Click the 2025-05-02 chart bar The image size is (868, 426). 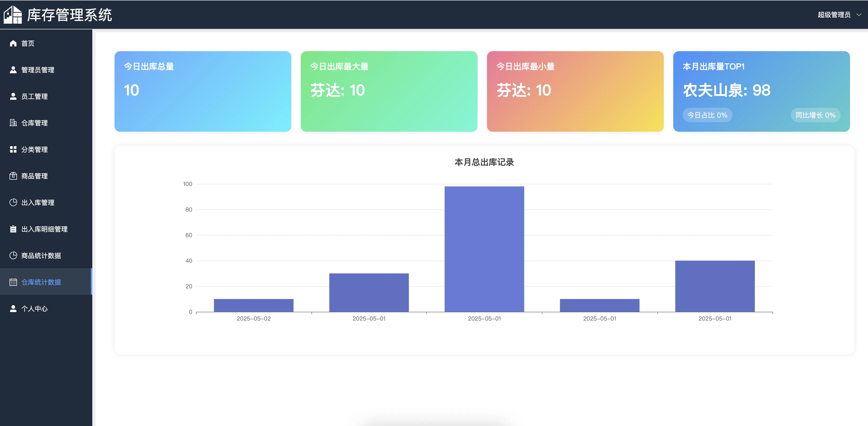253,305
